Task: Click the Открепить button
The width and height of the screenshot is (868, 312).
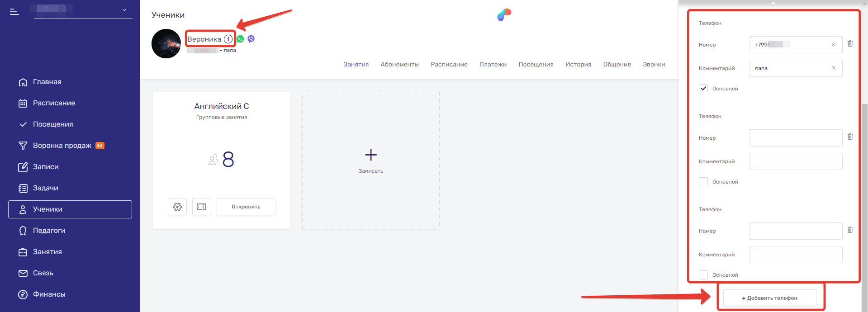Action: click(x=246, y=207)
